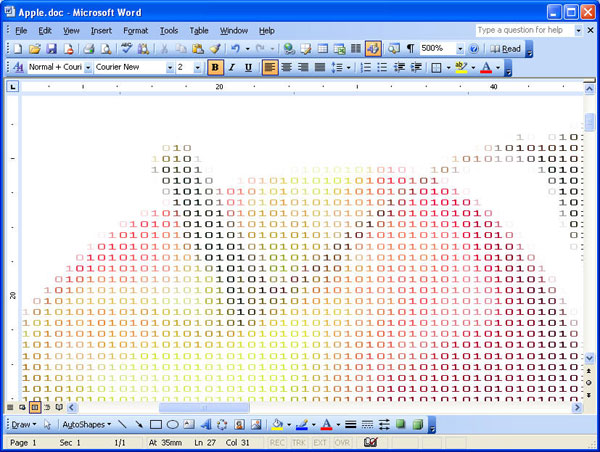Insert clip art from Drawing toolbar
This screenshot has width=600, height=452.
pos(239,424)
